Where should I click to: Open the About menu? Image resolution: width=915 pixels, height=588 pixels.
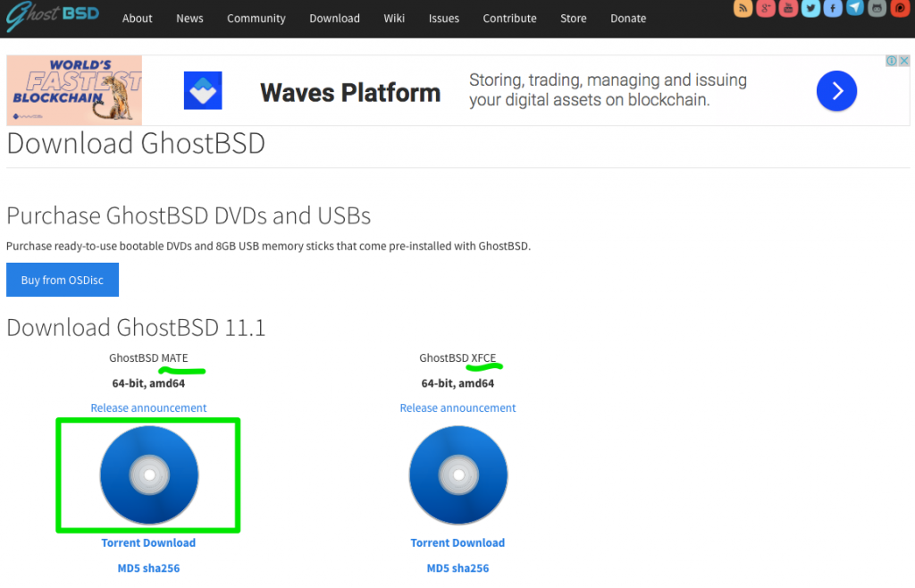click(137, 19)
